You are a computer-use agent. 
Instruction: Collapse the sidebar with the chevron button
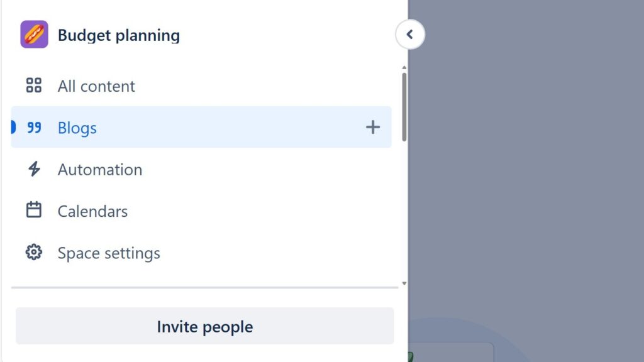point(410,35)
